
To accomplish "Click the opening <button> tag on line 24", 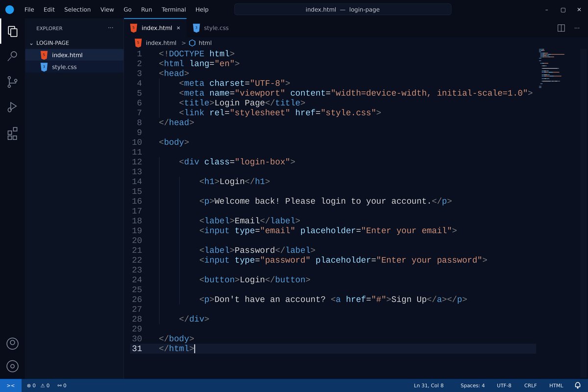I will pos(220,280).
